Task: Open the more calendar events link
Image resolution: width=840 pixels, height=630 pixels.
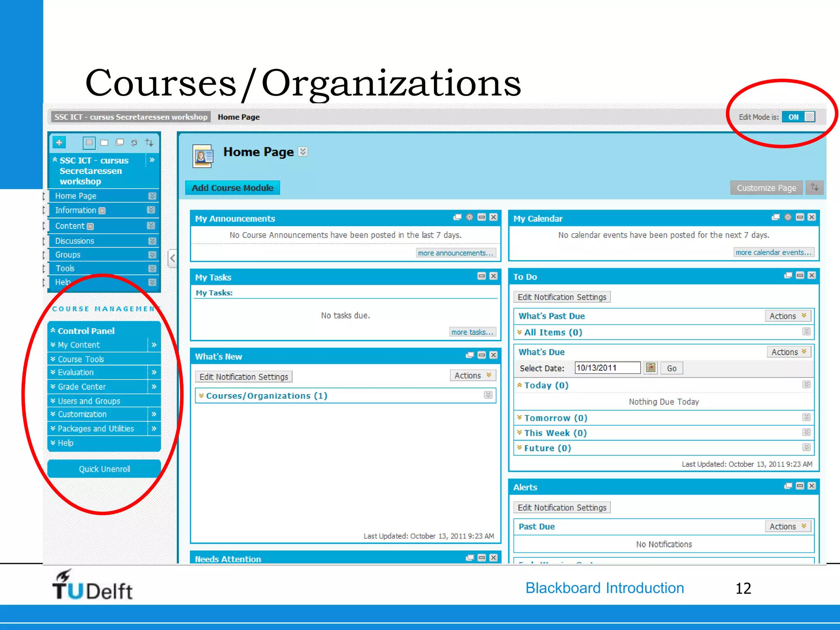Action: coord(773,252)
